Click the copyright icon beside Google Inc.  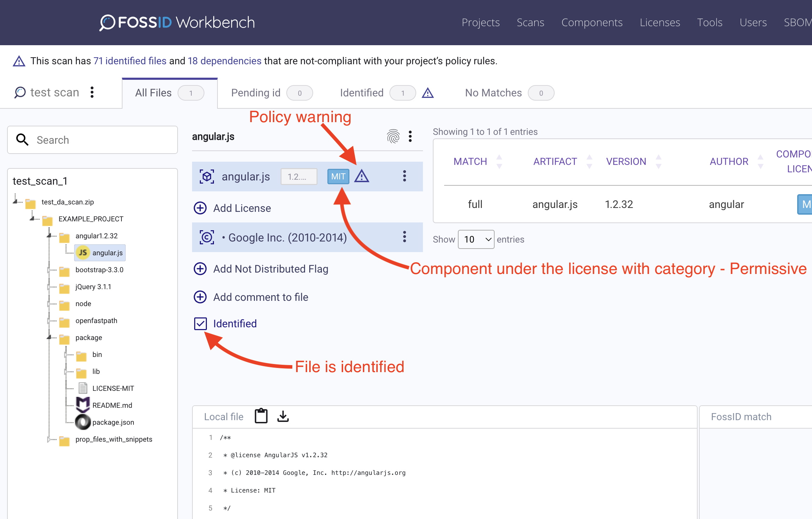point(207,237)
